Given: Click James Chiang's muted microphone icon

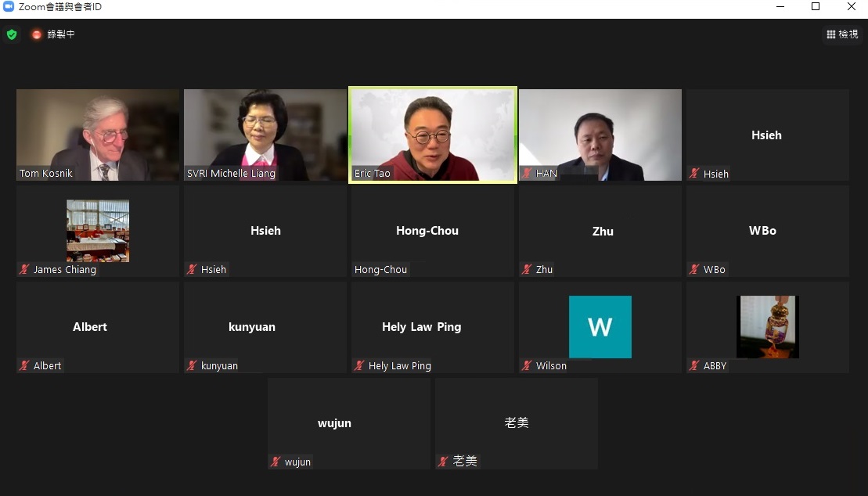Looking at the screenshot, I should pyautogui.click(x=24, y=270).
